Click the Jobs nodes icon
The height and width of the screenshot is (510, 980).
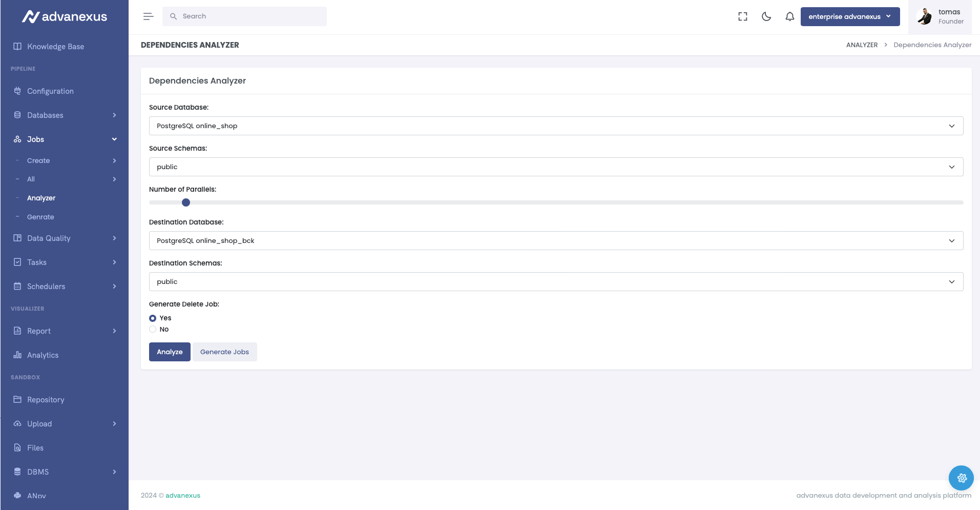click(17, 139)
